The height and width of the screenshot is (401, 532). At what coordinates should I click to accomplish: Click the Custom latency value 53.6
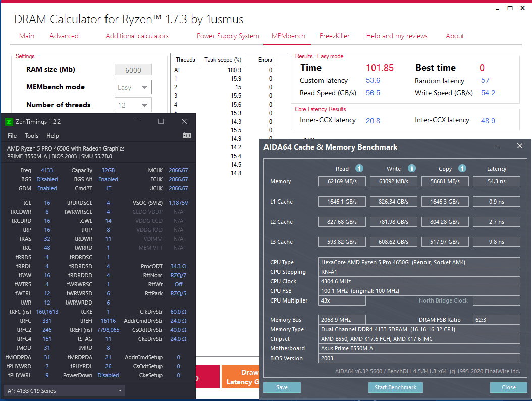(x=373, y=80)
